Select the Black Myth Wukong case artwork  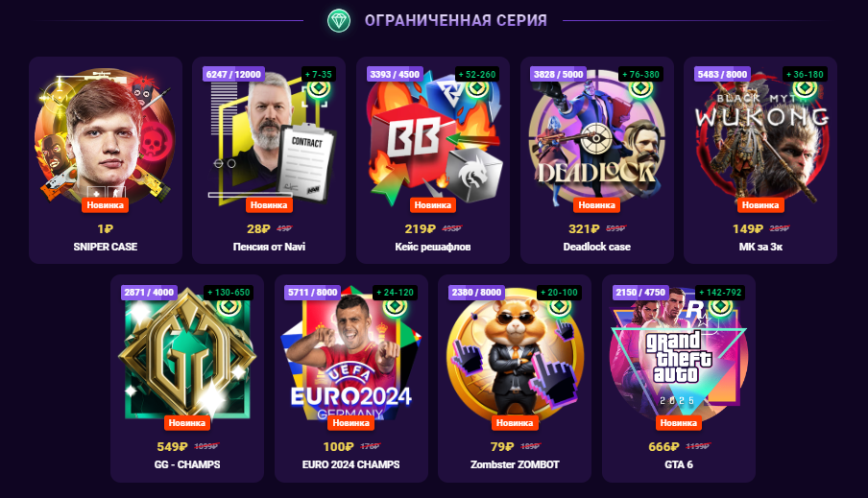760,137
